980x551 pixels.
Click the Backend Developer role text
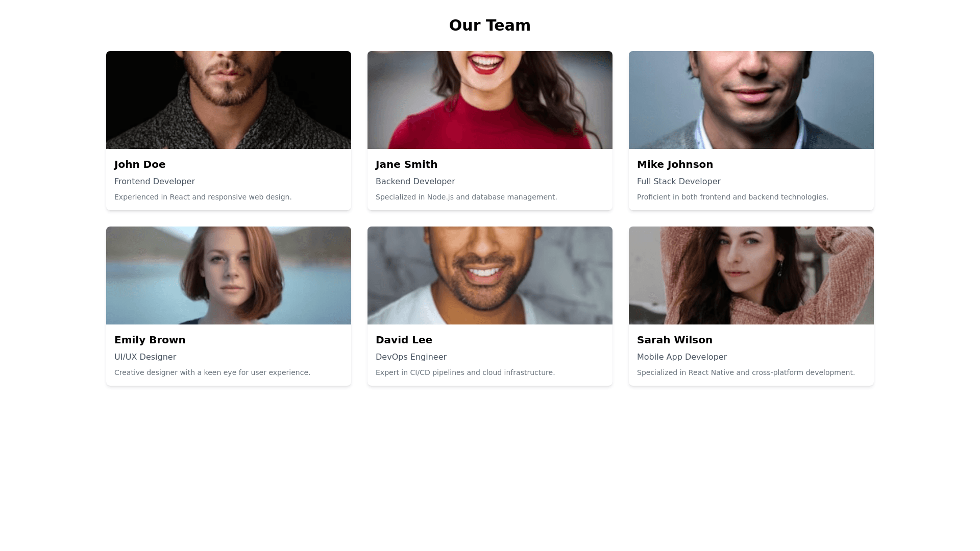(415, 182)
